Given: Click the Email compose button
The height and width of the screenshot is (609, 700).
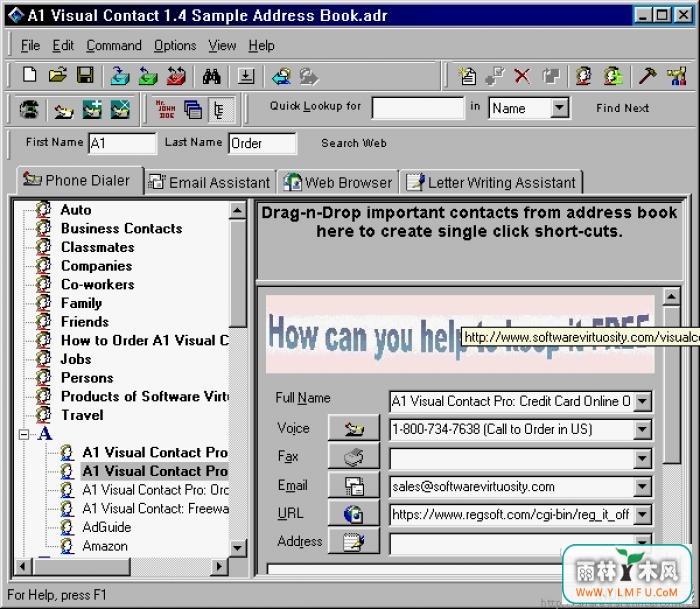Looking at the screenshot, I should [354, 485].
